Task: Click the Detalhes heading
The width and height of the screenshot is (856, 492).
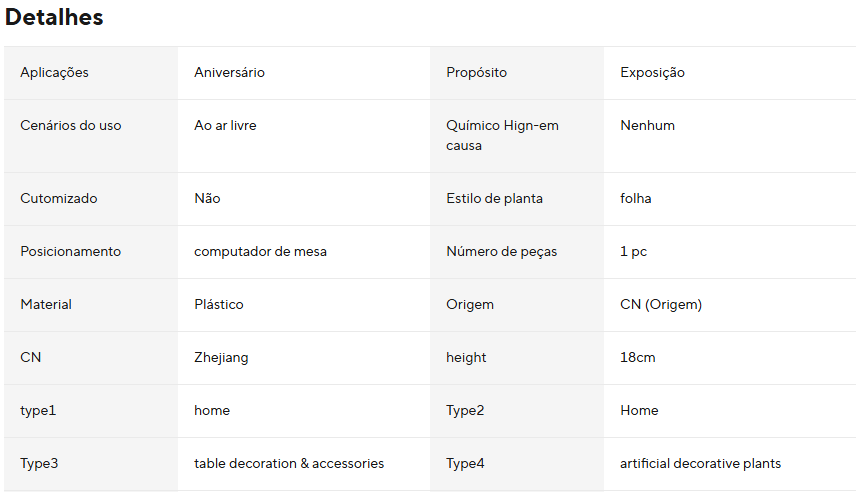Action: [x=54, y=17]
